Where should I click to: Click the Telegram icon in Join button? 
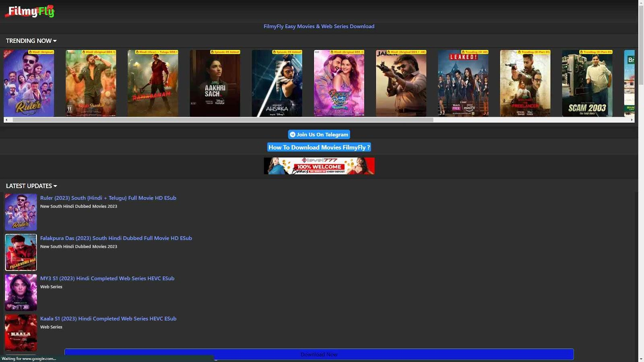293,135
